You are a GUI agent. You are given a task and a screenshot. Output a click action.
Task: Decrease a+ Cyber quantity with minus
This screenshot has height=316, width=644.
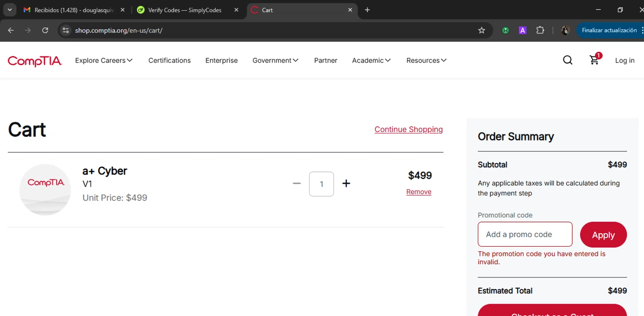click(297, 184)
